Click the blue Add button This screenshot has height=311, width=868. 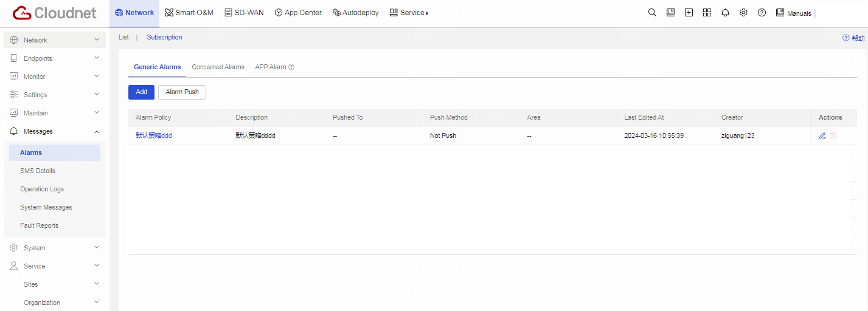tap(141, 92)
